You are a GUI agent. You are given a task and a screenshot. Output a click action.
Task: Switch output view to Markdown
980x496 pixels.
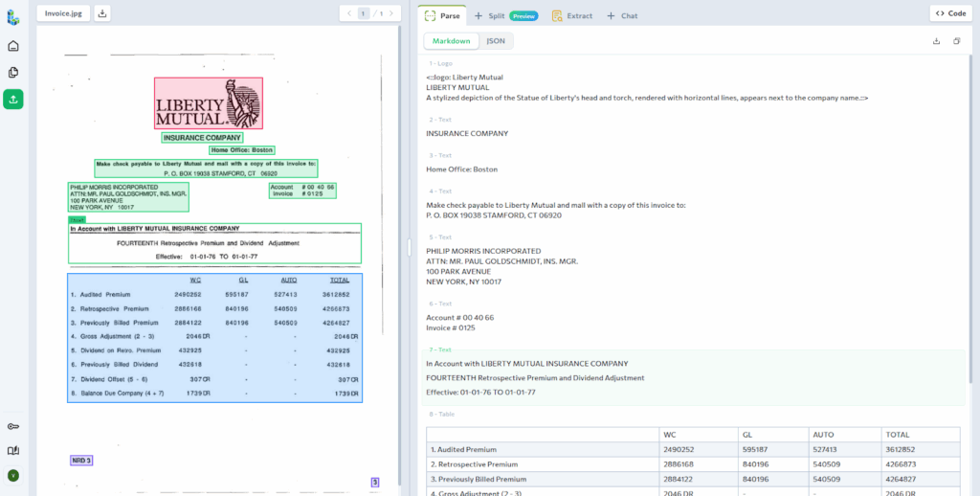451,41
